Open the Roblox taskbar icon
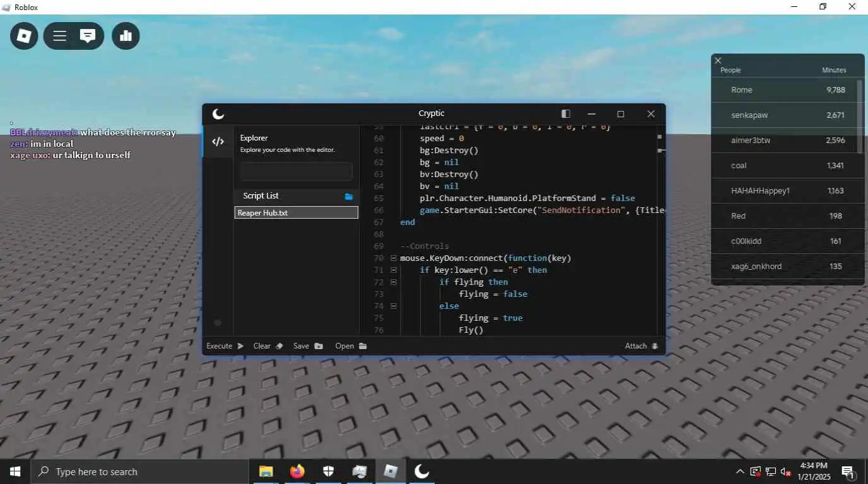868x484 pixels. coord(390,471)
